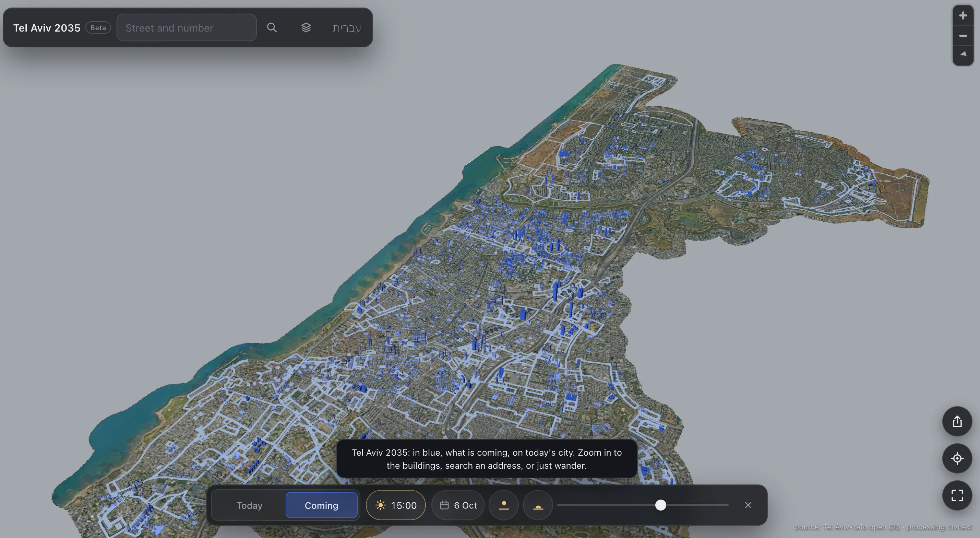Jump to sunset time
The height and width of the screenshot is (538, 980).
point(538,505)
